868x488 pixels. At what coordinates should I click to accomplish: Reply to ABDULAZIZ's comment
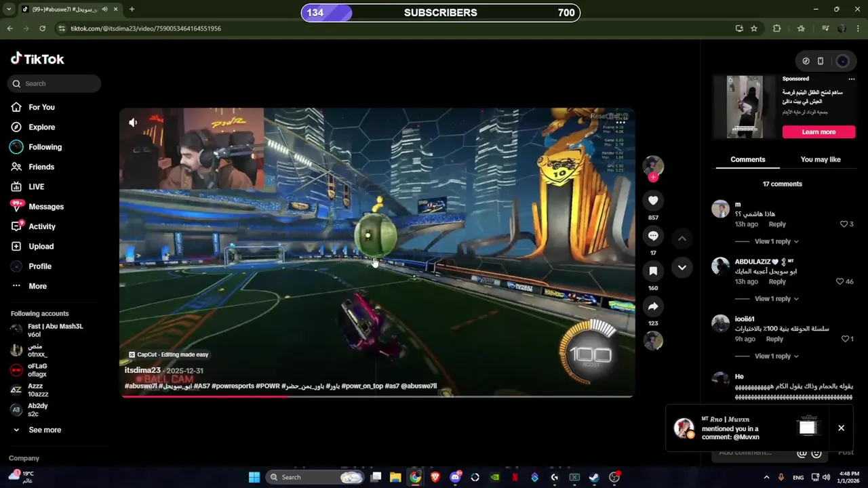click(x=777, y=282)
